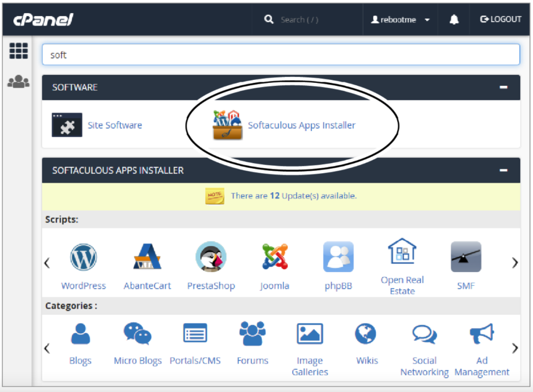Click the Softaculous toolbox icon
This screenshot has height=392, width=533.
(x=228, y=125)
